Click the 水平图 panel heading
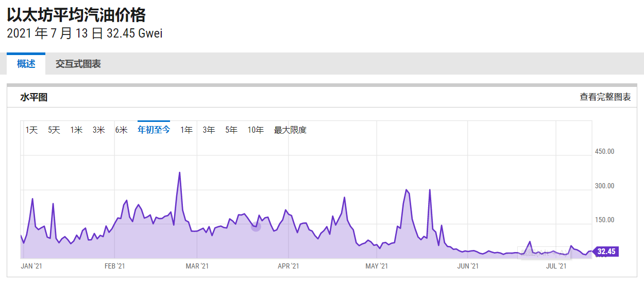Screen dimensions: 644x286 (34, 97)
